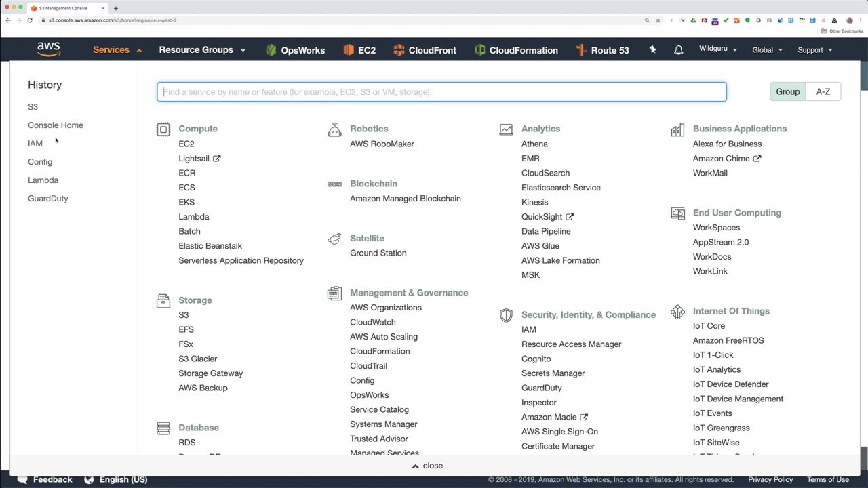
Task: Open the Route 53 shortcut in navbar
Action: click(602, 50)
